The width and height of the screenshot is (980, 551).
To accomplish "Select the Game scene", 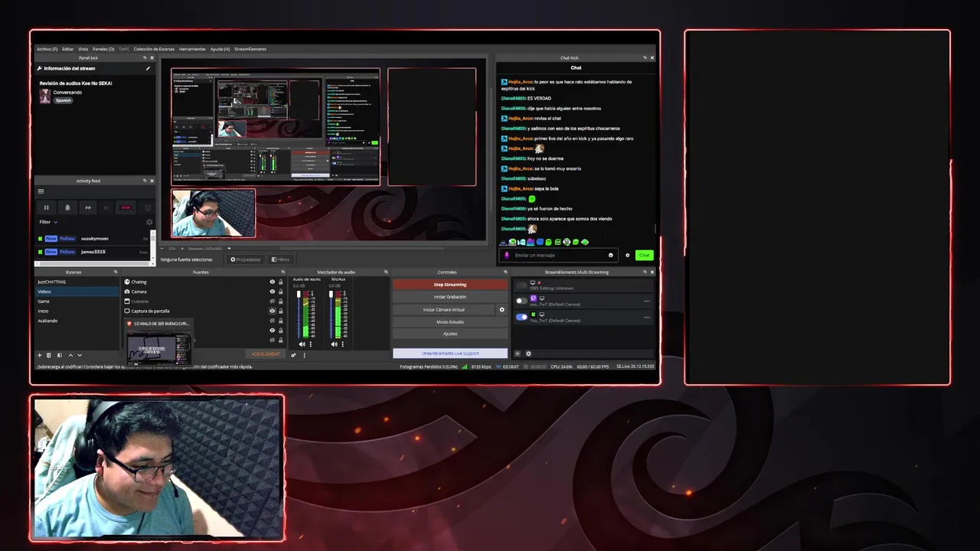I will coord(77,302).
